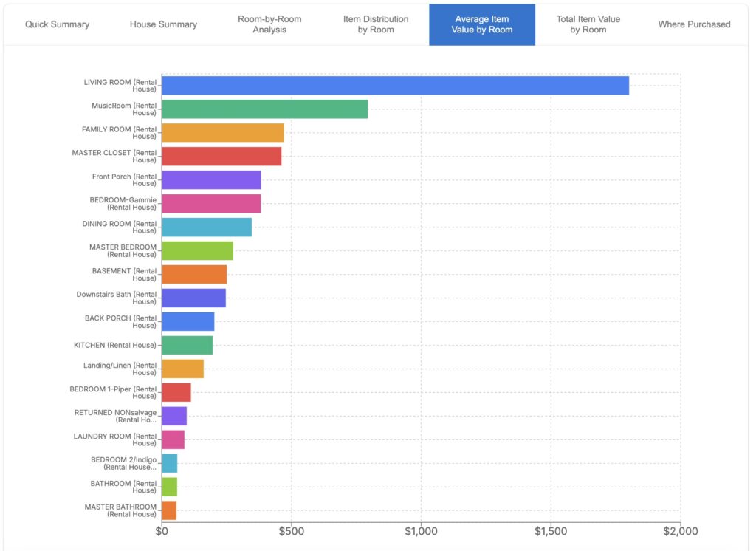Click the green KITCHEN bar
Screen dimensions: 756x551
tap(187, 345)
